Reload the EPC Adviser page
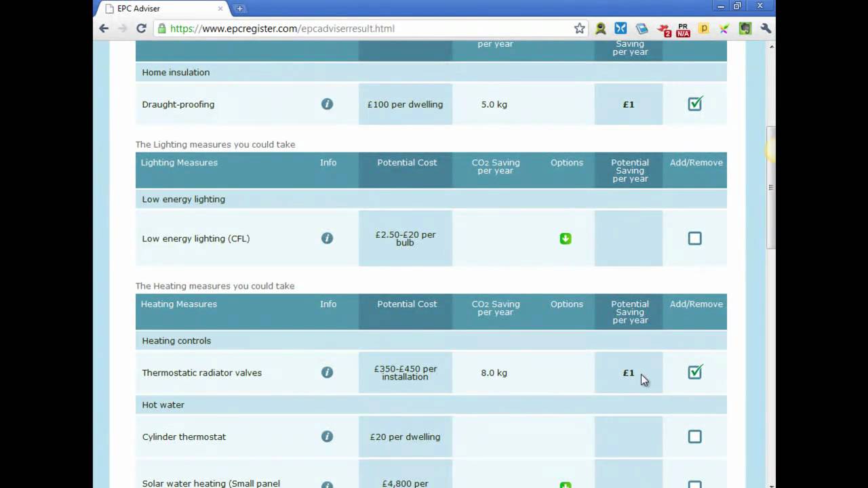The image size is (868, 488). (141, 28)
